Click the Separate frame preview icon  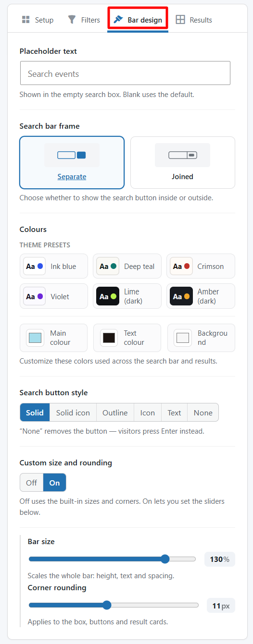coord(72,155)
